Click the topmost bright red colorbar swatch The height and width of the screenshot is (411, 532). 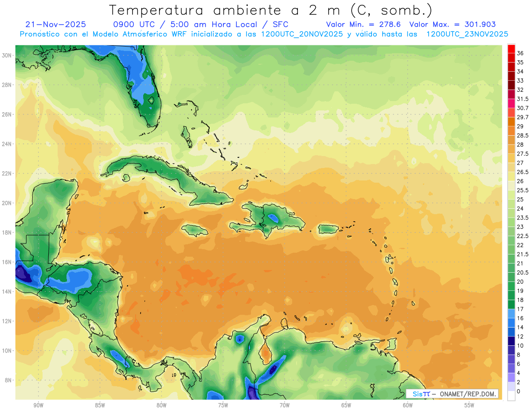click(x=511, y=49)
